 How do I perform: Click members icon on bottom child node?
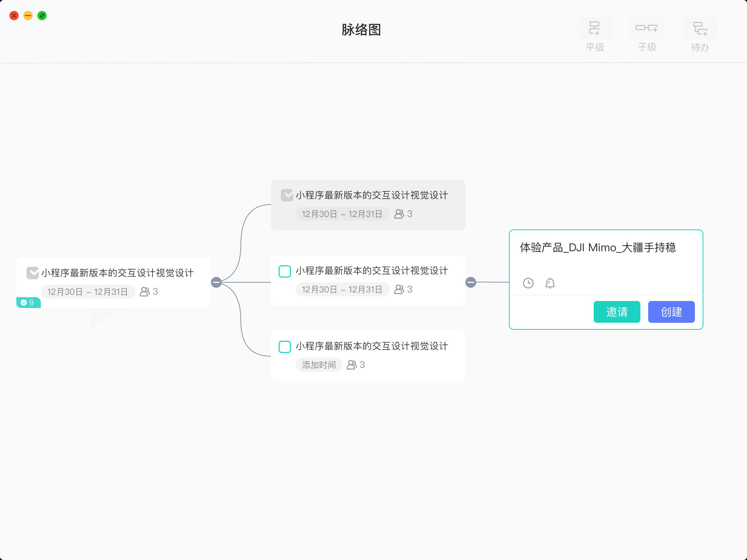[352, 365]
